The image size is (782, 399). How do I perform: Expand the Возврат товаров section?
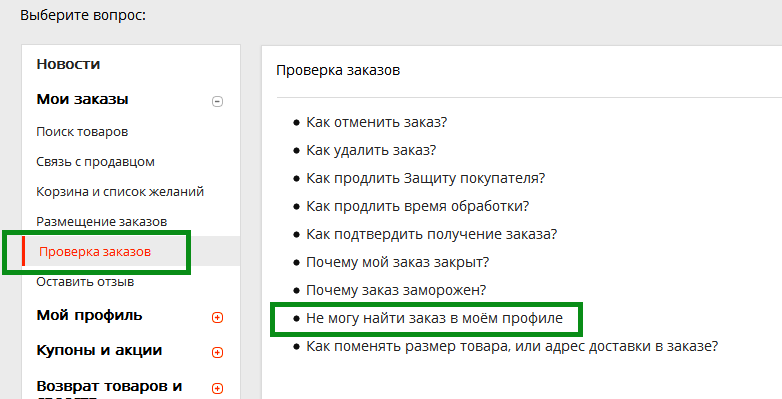[x=217, y=388]
